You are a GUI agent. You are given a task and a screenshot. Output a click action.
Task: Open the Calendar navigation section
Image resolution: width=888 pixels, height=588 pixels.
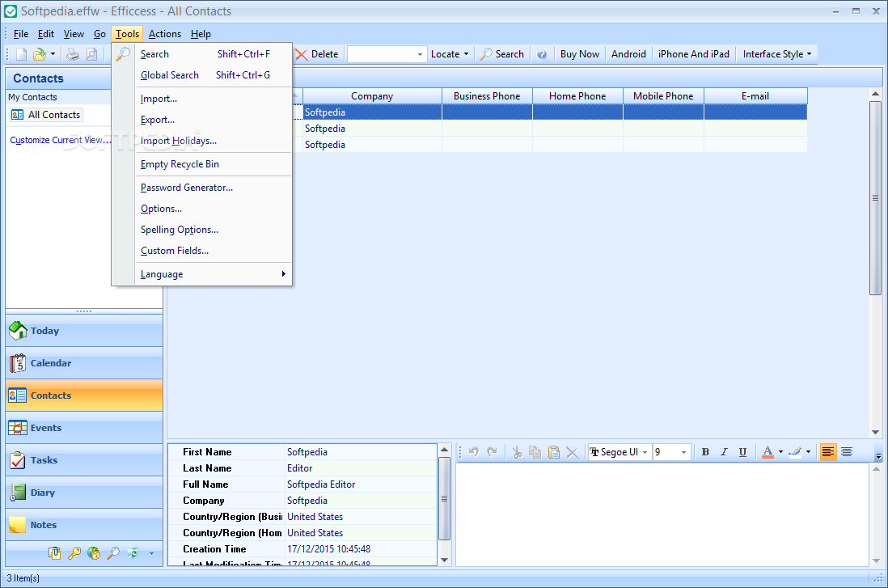(84, 363)
